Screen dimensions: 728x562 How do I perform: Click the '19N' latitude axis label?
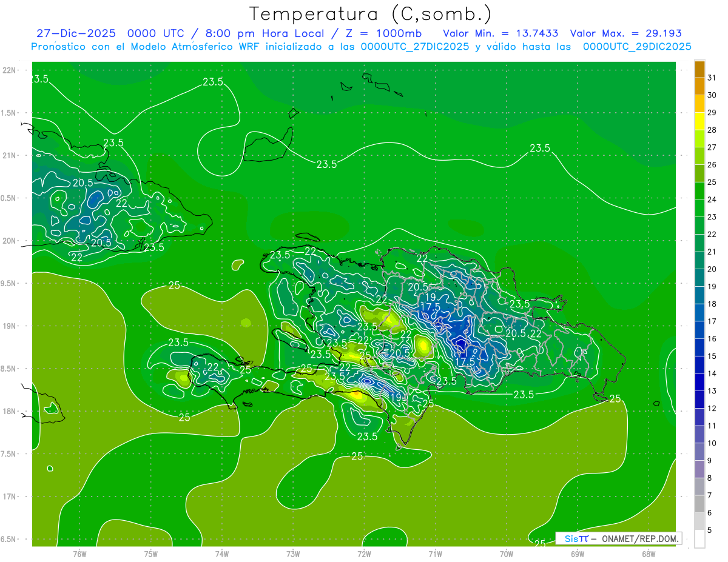(x=10, y=326)
